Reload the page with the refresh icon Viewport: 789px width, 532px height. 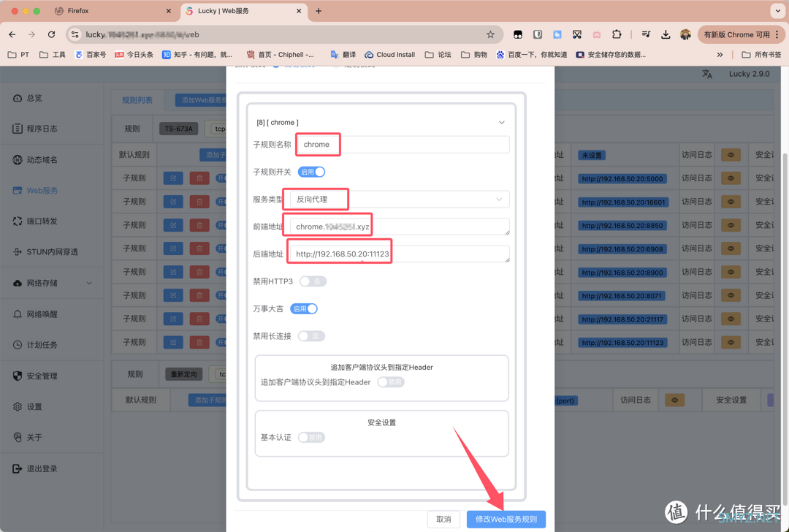[51, 35]
